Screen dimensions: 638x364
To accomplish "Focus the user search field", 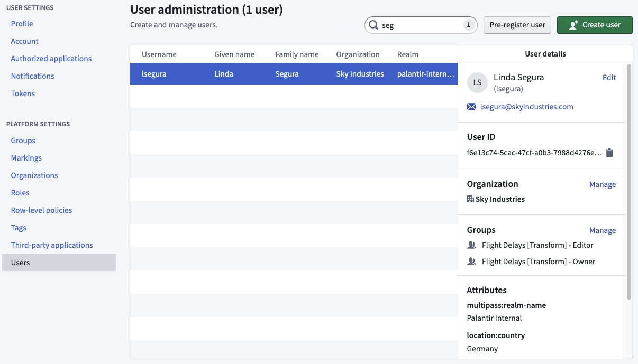I will click(x=421, y=25).
